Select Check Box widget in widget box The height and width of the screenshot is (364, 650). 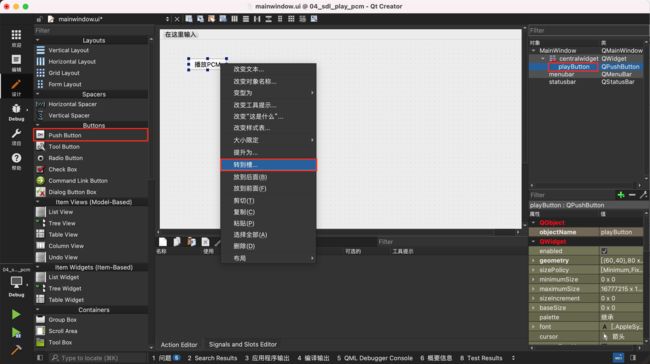tap(91, 169)
